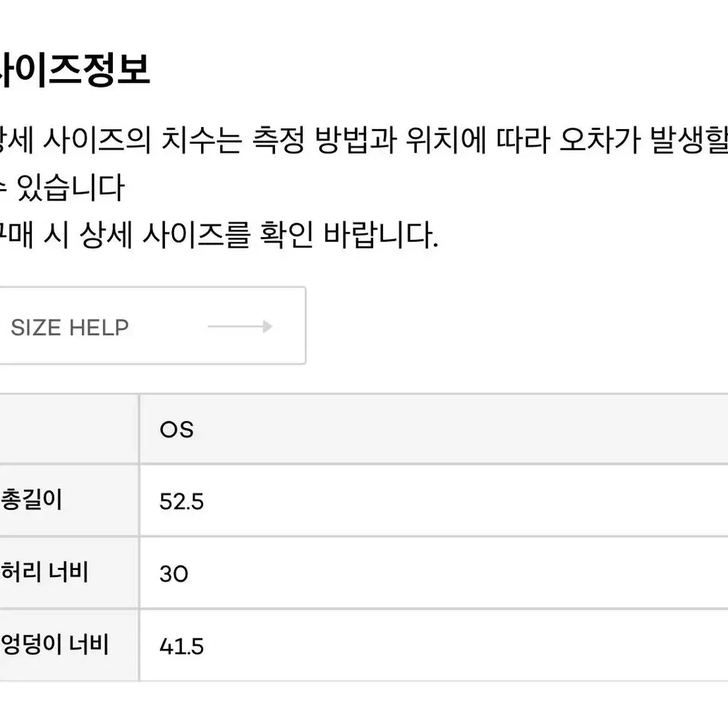The image size is (728, 728).
Task: Click the 측정 방법과 phrase
Action: click(x=324, y=140)
